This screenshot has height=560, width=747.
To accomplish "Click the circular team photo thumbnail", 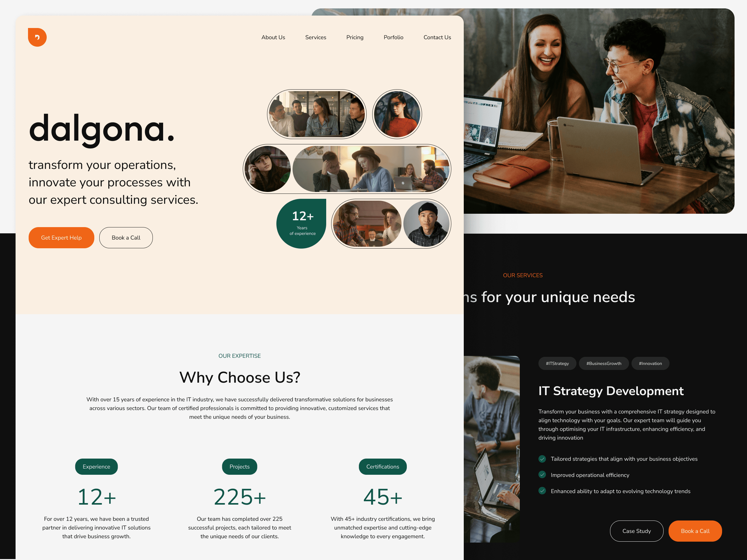I will [x=397, y=114].
